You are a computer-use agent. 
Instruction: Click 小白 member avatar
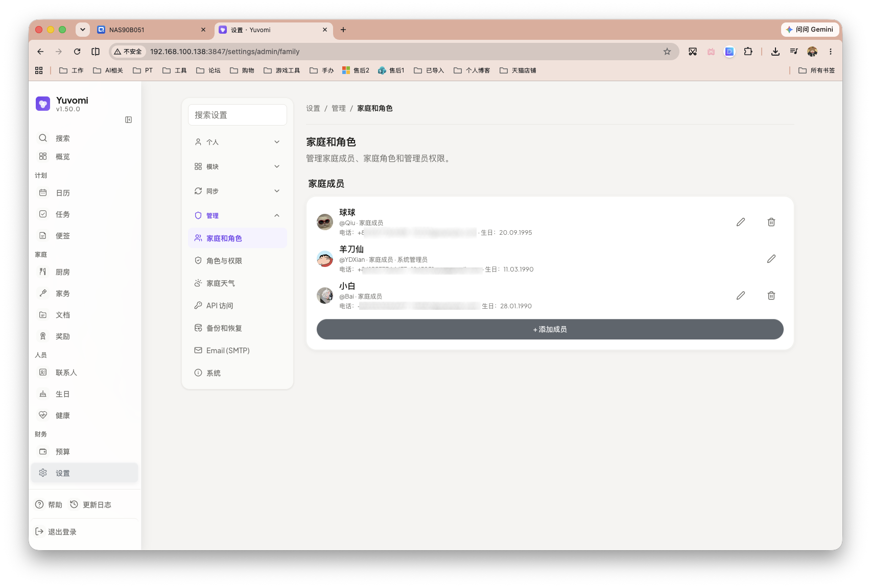325,296
